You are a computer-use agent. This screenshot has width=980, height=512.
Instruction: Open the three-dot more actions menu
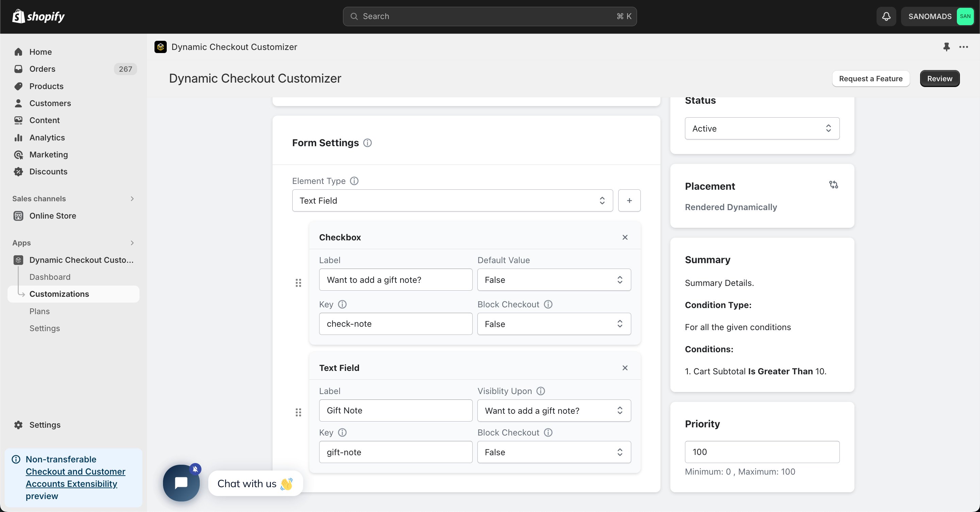coord(964,47)
